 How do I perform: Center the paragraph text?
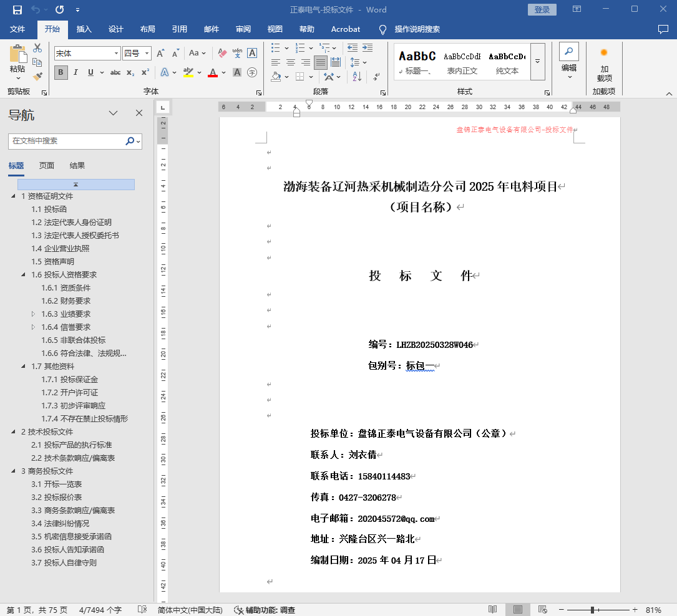click(x=291, y=62)
